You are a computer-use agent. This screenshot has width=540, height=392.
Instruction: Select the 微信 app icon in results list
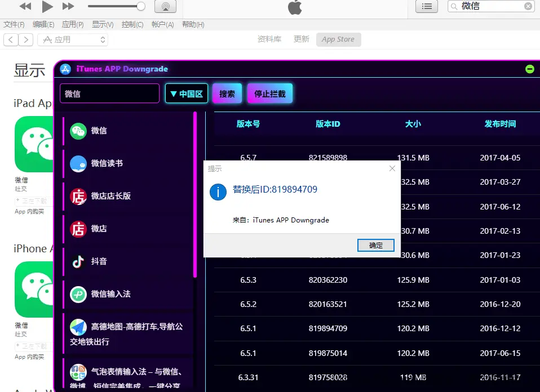[78, 131]
